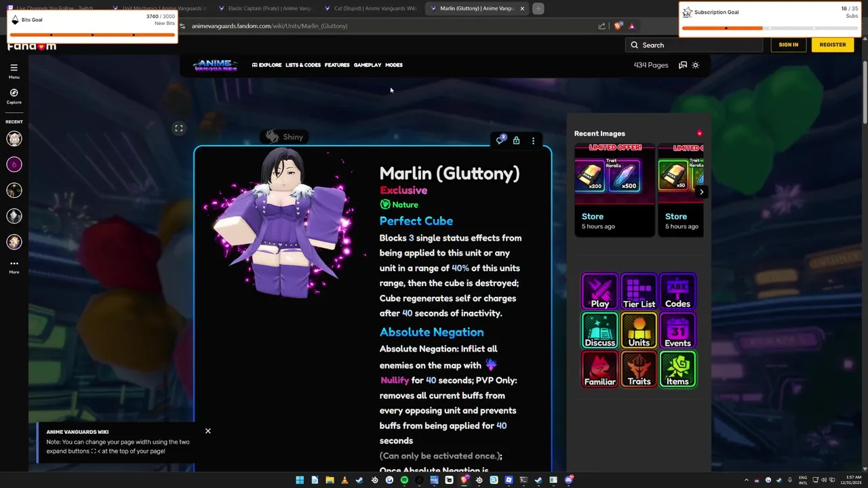
Task: Open File Explorer from the taskbar
Action: (330, 480)
